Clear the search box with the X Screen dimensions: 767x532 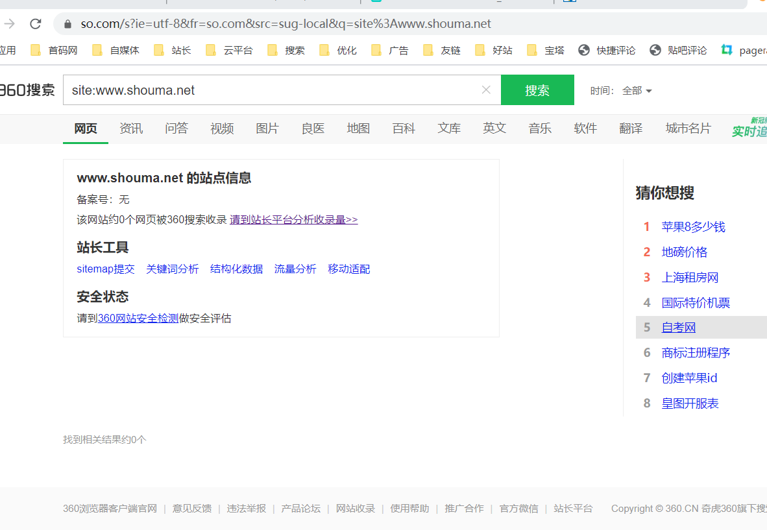486,90
